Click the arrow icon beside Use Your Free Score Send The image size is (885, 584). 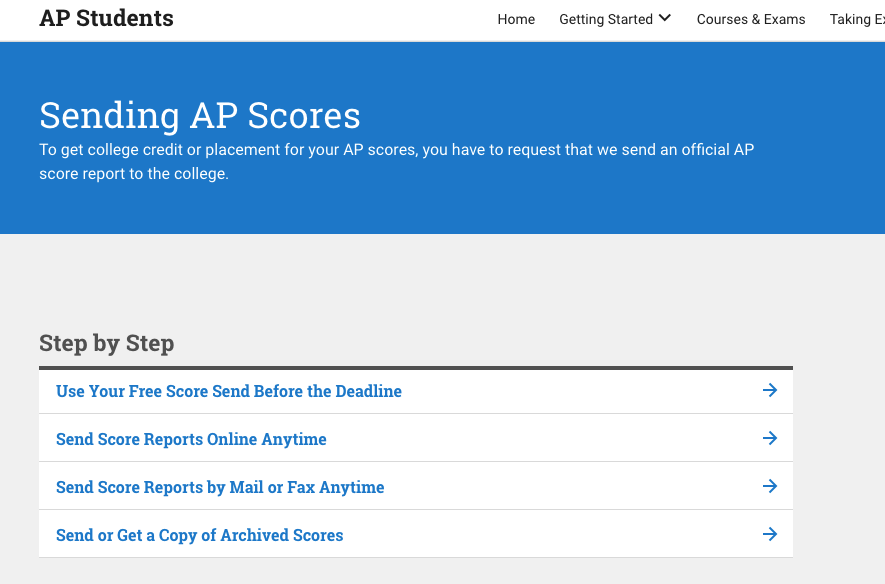coord(770,390)
